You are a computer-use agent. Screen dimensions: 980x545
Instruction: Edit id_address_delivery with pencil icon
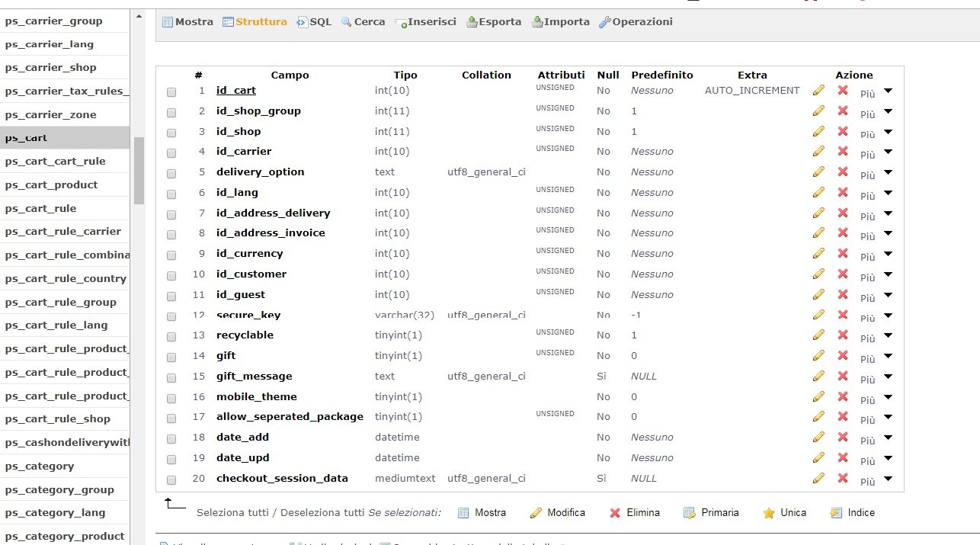coord(818,213)
